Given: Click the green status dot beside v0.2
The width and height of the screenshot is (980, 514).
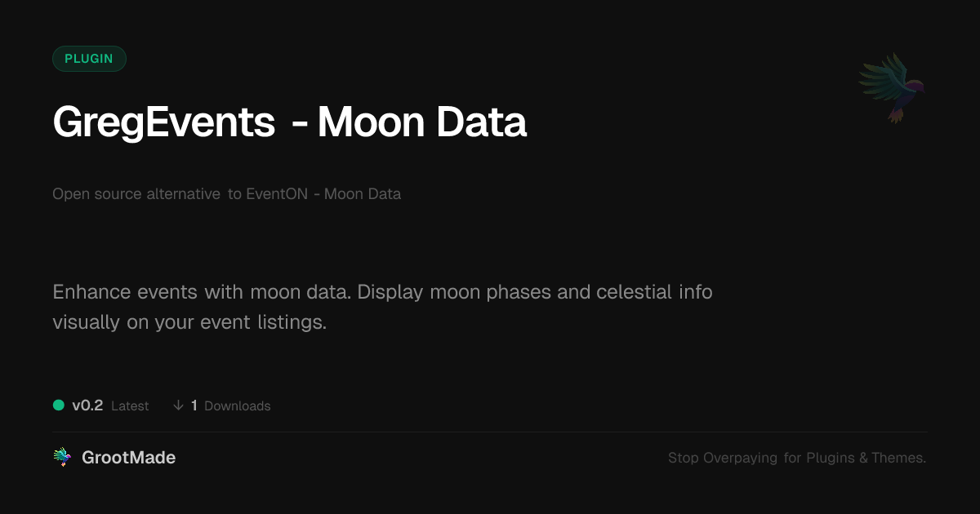Looking at the screenshot, I should pyautogui.click(x=59, y=405).
